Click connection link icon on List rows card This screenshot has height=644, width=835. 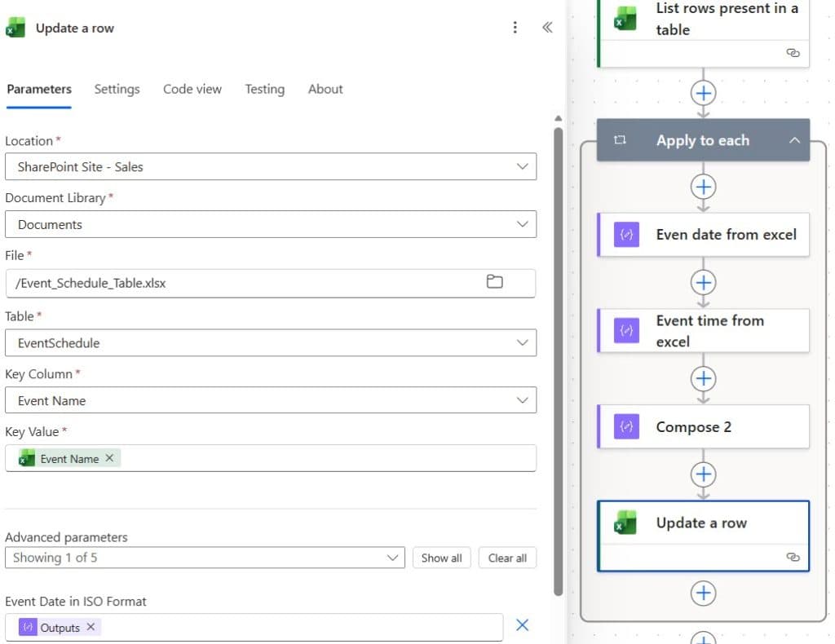[x=793, y=53]
